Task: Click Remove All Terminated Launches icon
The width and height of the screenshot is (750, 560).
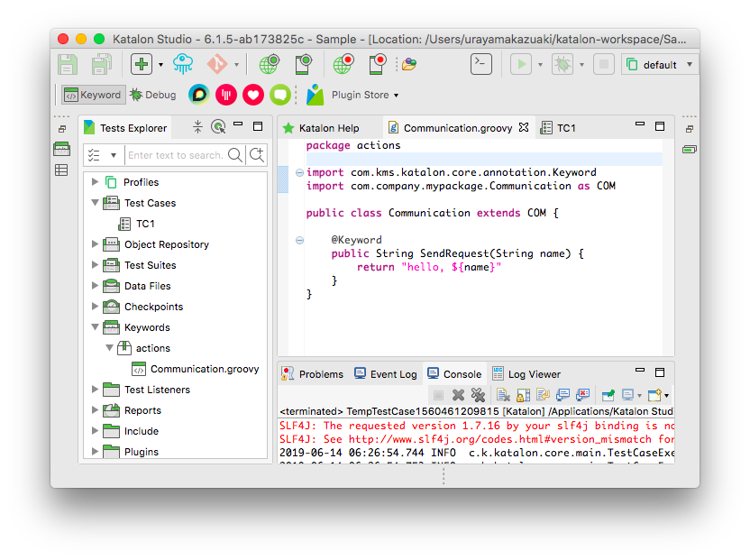Action: (x=478, y=395)
